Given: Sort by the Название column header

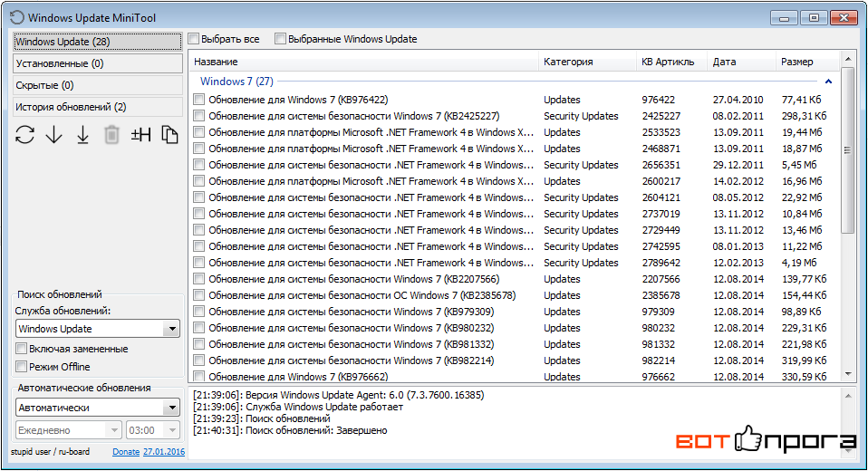Looking at the screenshot, I should [363, 62].
